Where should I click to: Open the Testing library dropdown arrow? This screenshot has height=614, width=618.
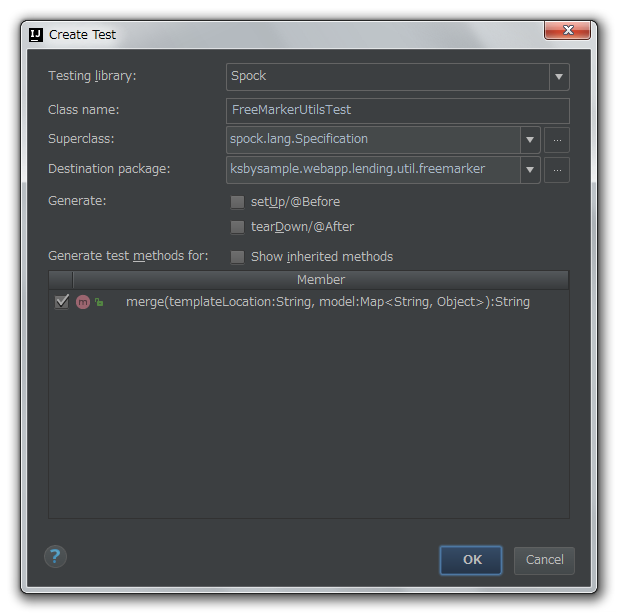[x=559, y=76]
